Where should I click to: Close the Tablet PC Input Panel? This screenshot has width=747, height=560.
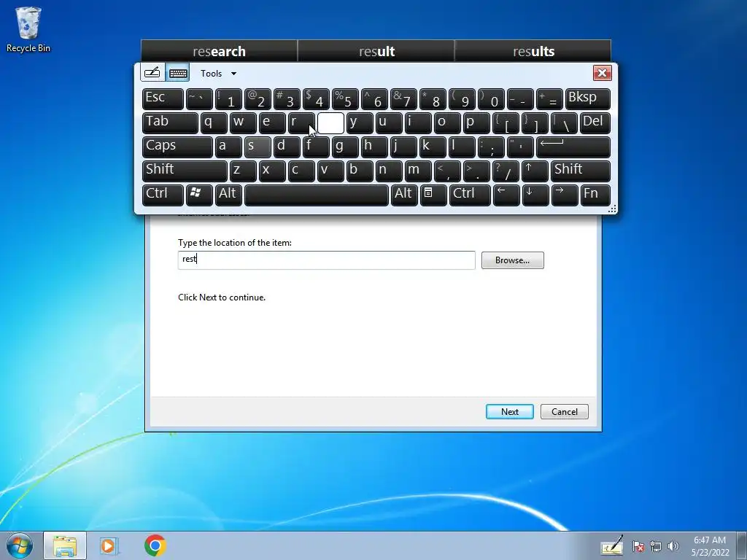point(602,73)
